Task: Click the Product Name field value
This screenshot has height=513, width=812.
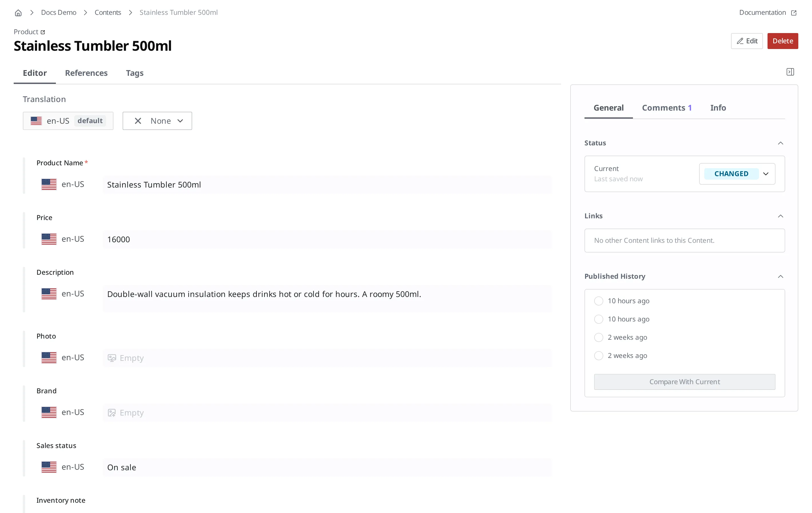Action: pyautogui.click(x=327, y=184)
